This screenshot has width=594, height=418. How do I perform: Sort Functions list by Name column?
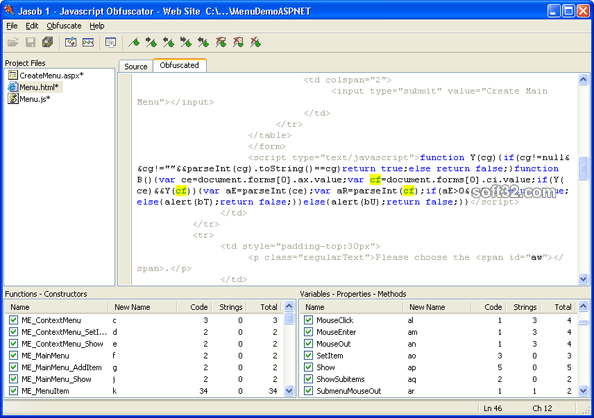click(x=57, y=307)
